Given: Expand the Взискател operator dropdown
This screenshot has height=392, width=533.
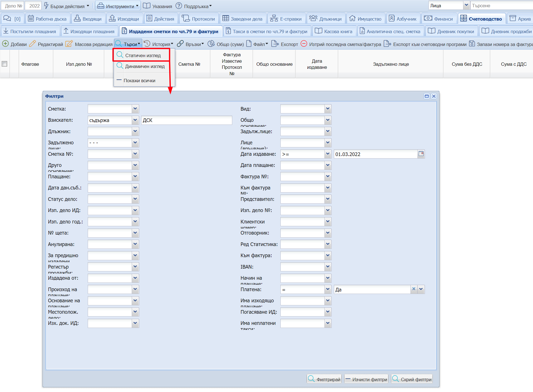Looking at the screenshot, I should pos(135,120).
